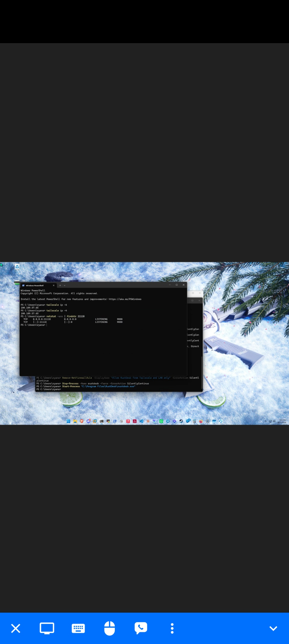Open the Windows Terminal taskbar icon
The image size is (289, 644).
(x=102, y=421)
